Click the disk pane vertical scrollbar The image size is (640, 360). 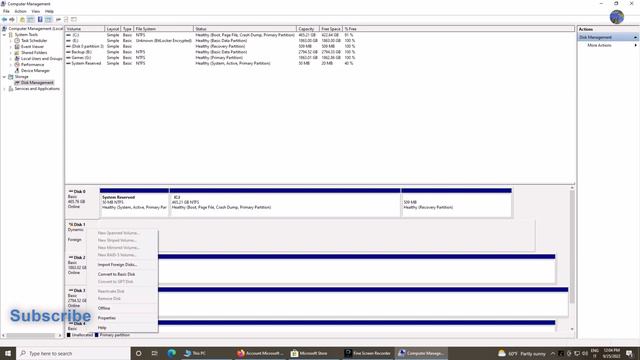click(x=572, y=247)
